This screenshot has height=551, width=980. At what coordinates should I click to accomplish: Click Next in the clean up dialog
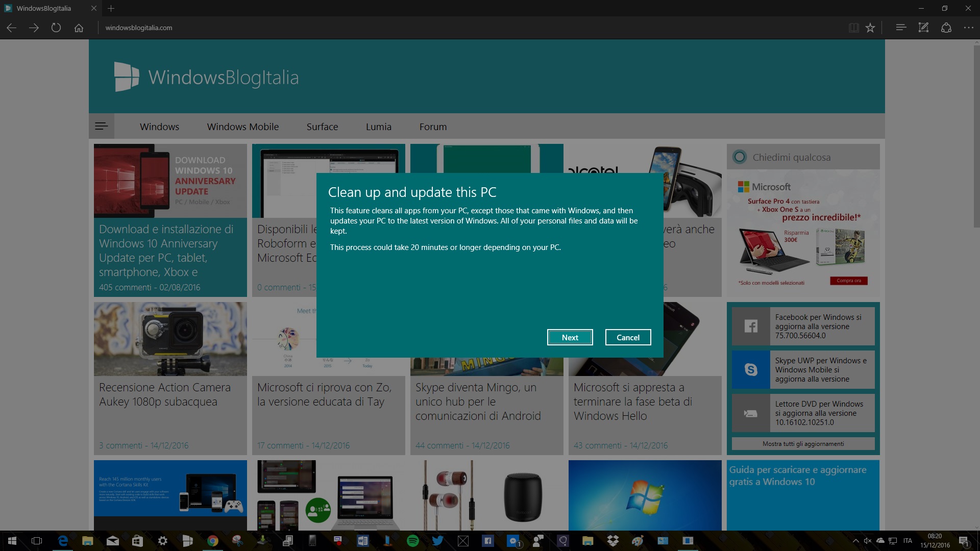point(570,337)
